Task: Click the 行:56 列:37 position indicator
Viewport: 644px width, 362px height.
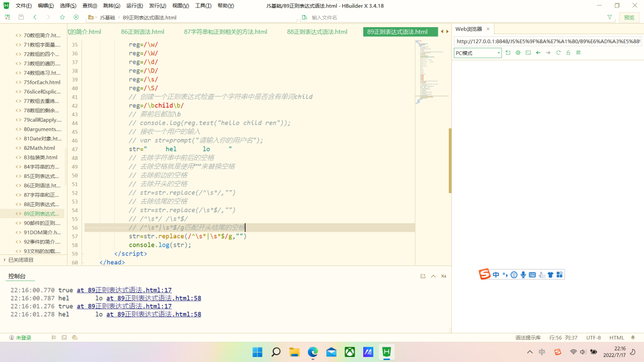Action: [563, 338]
